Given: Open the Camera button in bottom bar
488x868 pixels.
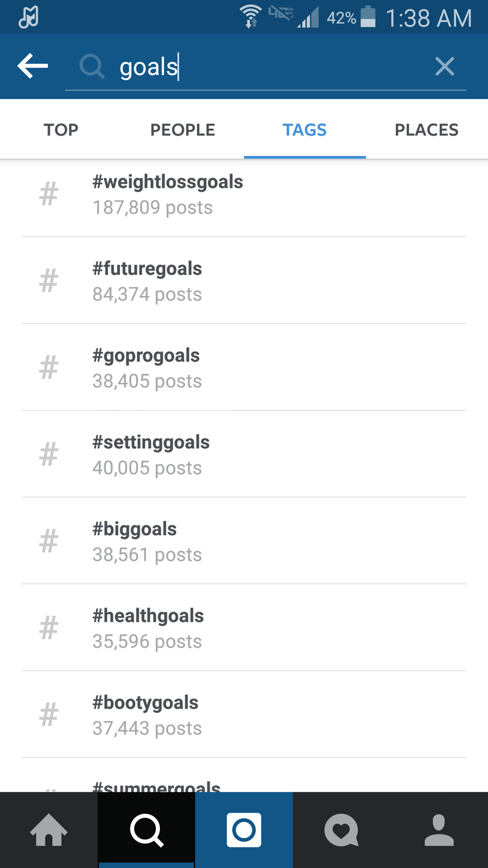Looking at the screenshot, I should click(244, 830).
